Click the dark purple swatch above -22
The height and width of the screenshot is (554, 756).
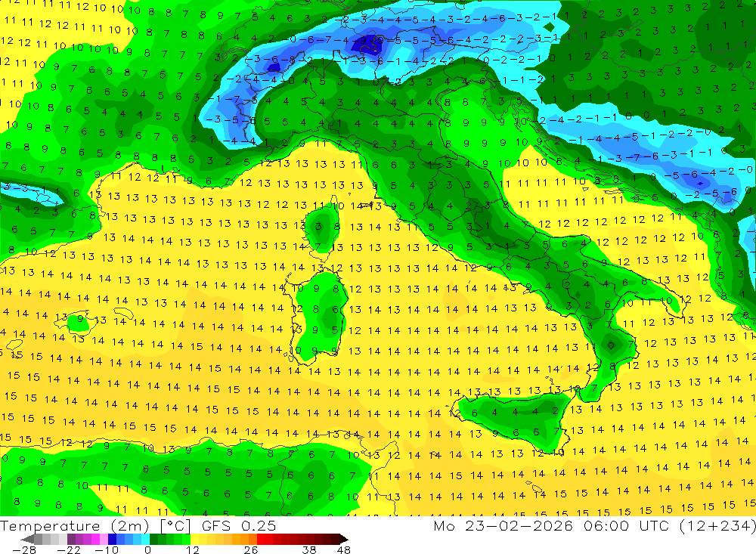click(71, 539)
